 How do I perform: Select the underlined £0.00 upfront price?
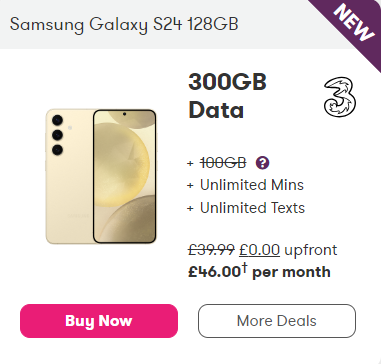[x=260, y=250]
